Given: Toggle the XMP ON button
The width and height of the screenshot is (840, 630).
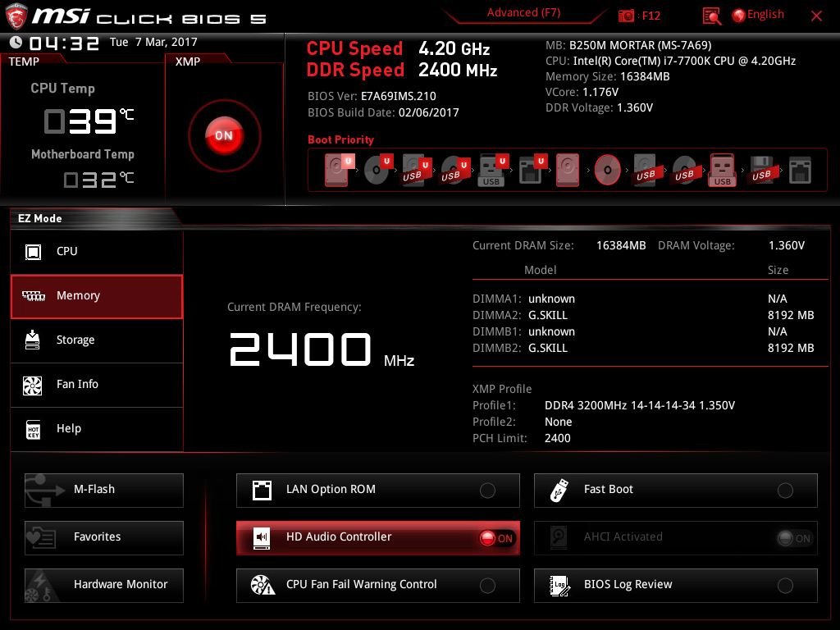Looking at the screenshot, I should 224,135.
